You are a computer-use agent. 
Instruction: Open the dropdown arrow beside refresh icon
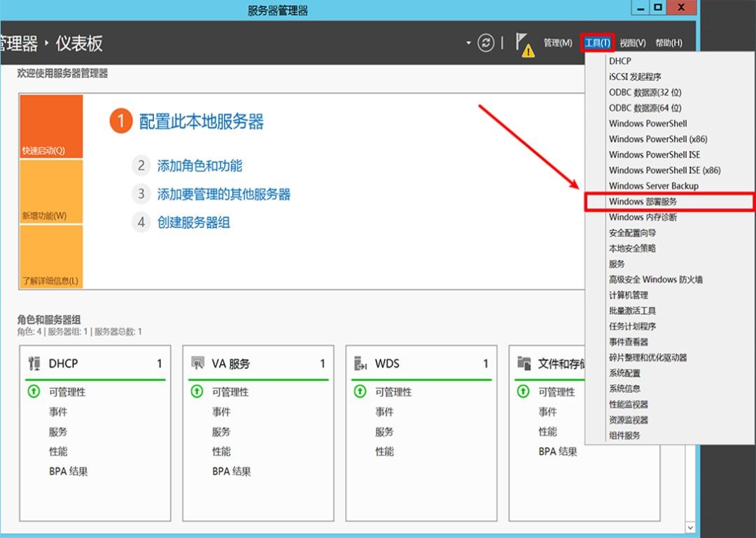(x=468, y=43)
